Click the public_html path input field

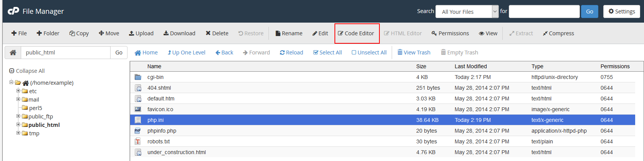click(65, 53)
